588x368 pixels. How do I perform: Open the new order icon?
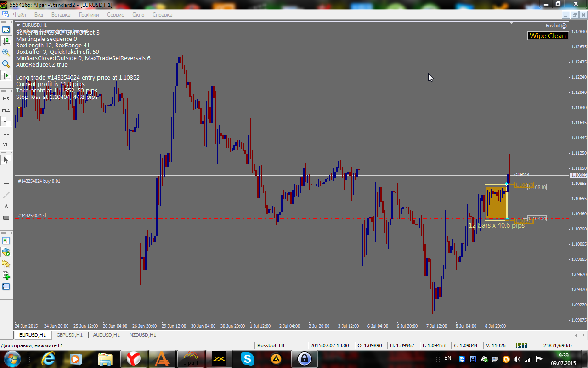tap(6, 241)
